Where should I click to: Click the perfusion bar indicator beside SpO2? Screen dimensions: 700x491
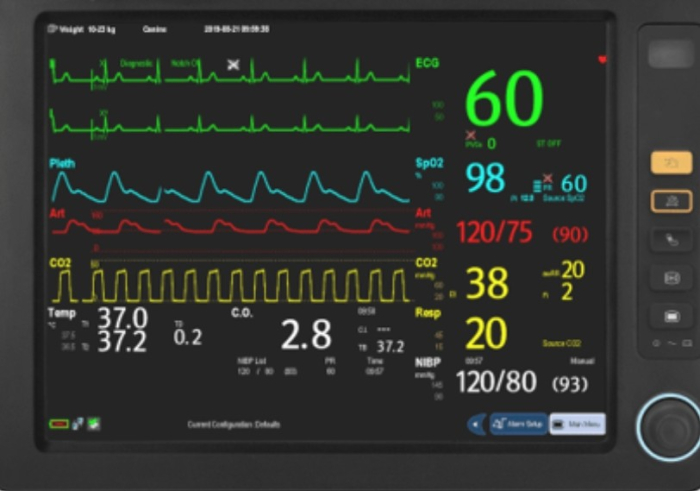pos(538,186)
